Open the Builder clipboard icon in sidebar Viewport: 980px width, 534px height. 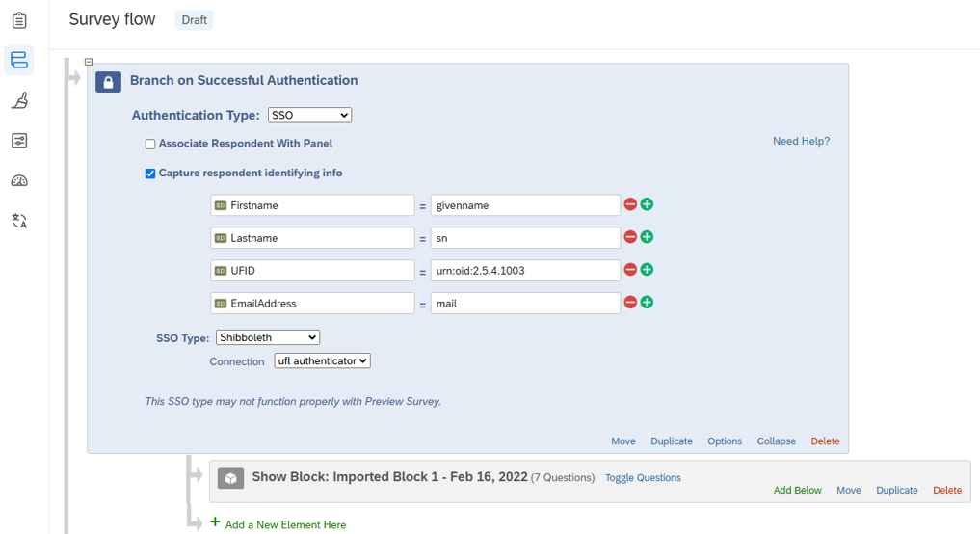(x=19, y=20)
